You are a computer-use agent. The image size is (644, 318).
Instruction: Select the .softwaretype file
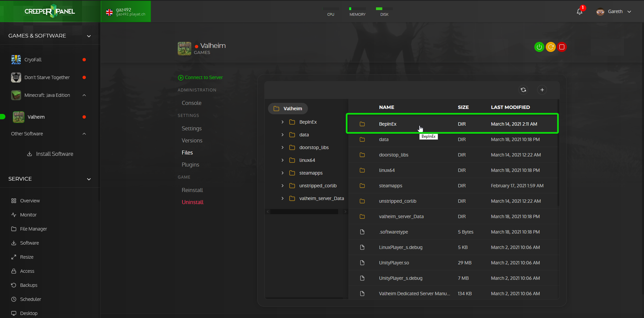(453, 232)
